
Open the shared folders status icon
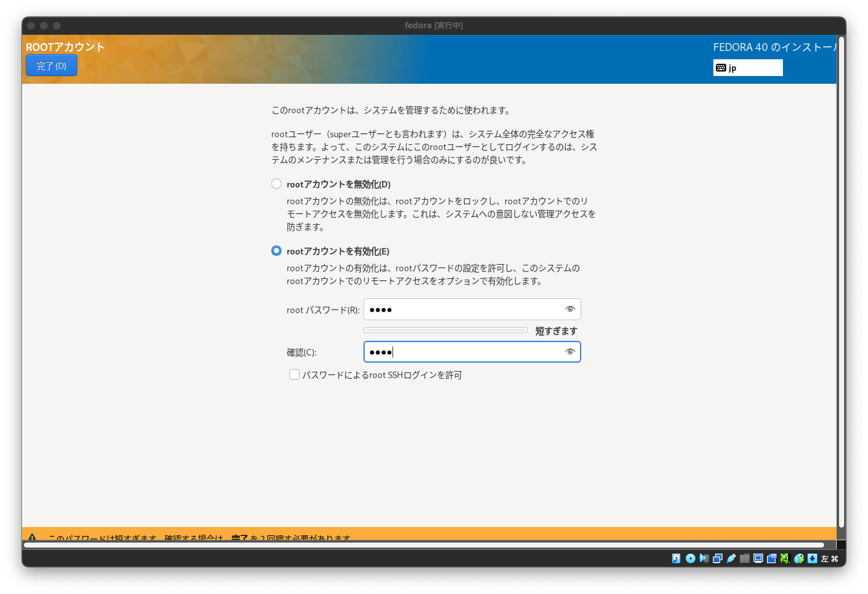[x=744, y=559]
